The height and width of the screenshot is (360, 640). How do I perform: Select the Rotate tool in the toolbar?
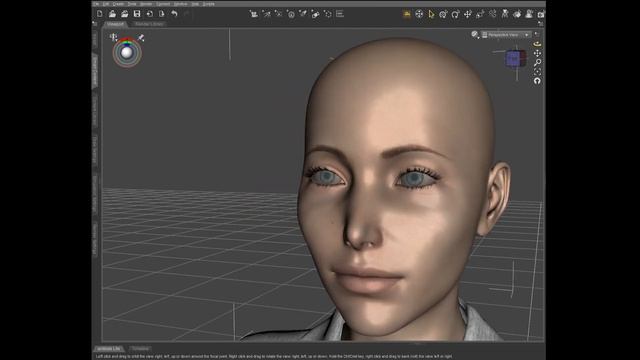point(456,14)
